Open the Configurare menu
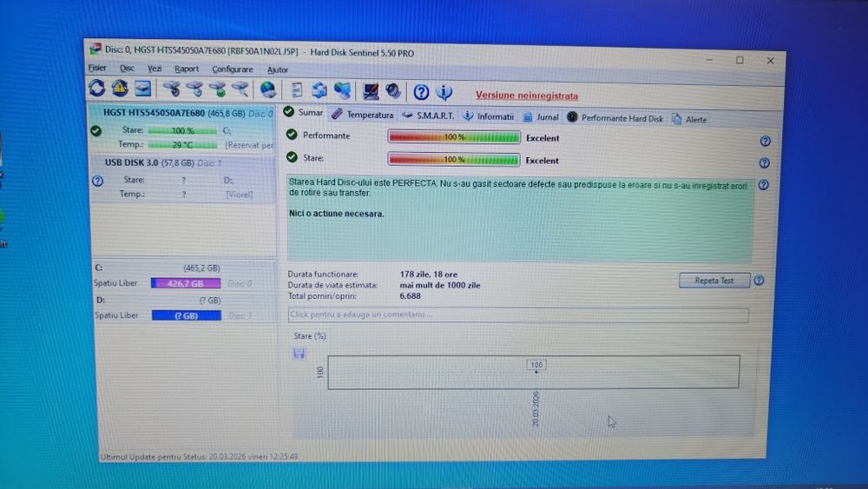Screen dimensions: 868x489 pyautogui.click(x=233, y=69)
